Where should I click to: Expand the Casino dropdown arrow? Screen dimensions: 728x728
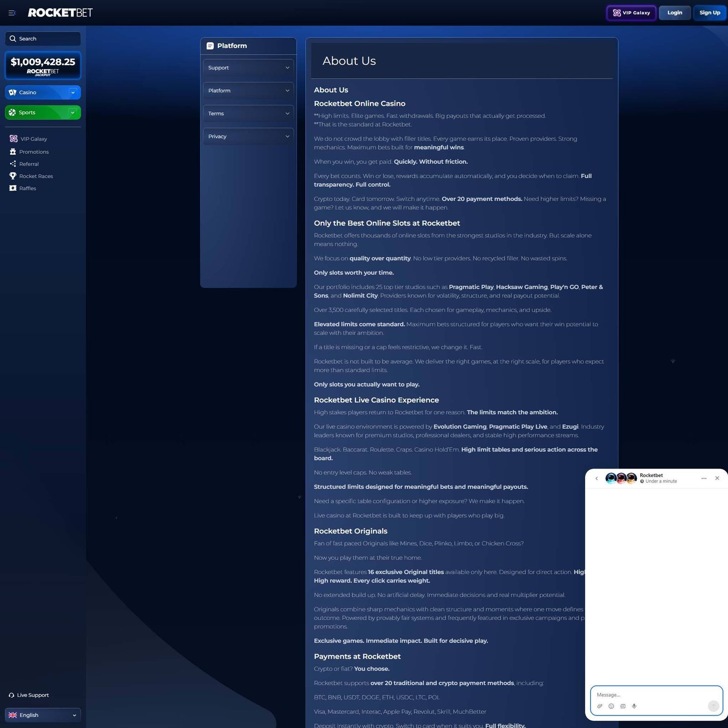pos(73,92)
